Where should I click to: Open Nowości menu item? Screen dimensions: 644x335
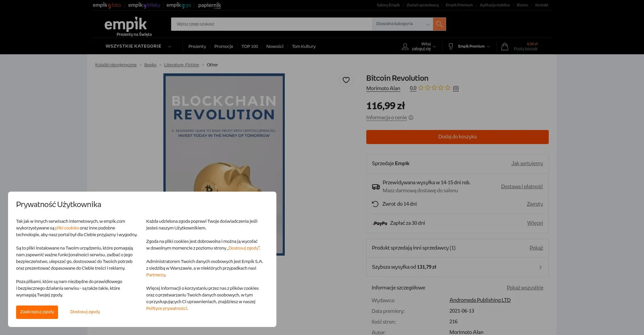coord(275,47)
